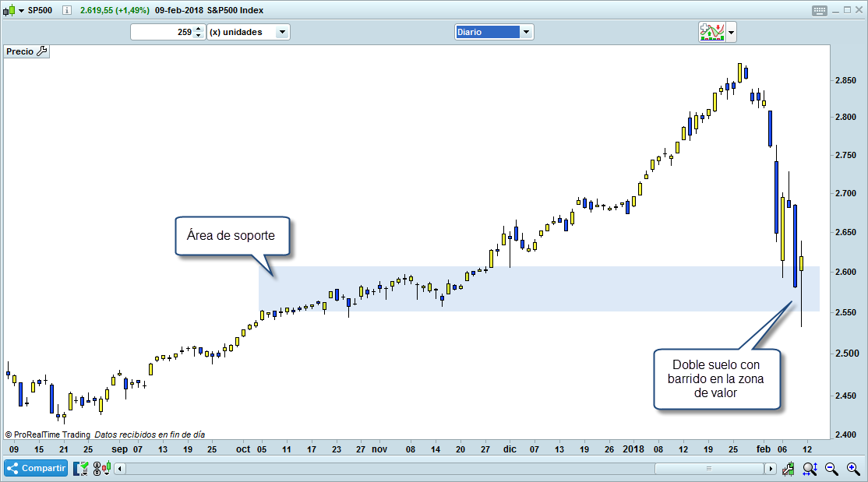
Task: Open the chart settings wrench in bottom toolbar
Action: tap(788, 468)
